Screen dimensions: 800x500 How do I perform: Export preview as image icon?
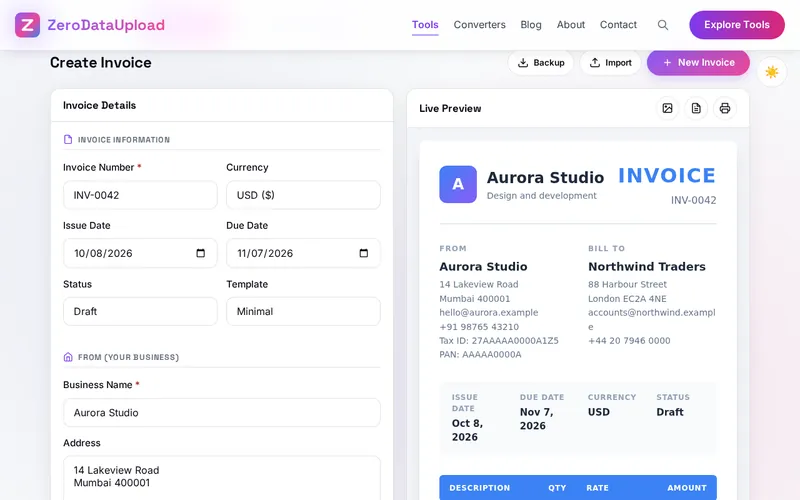coord(667,108)
